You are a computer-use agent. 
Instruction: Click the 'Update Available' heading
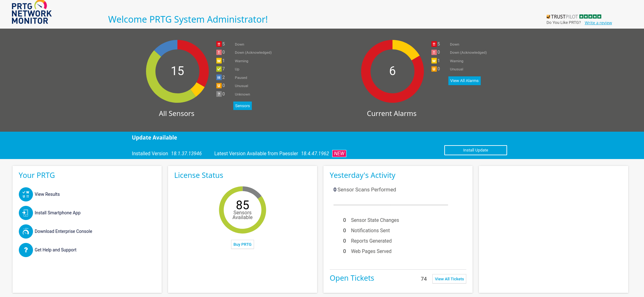tap(154, 138)
